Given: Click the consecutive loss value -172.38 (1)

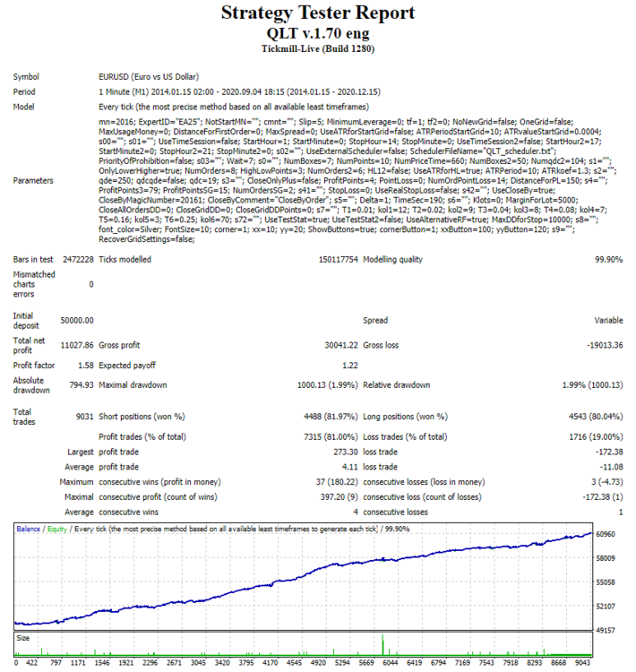Looking at the screenshot, I should (603, 496).
